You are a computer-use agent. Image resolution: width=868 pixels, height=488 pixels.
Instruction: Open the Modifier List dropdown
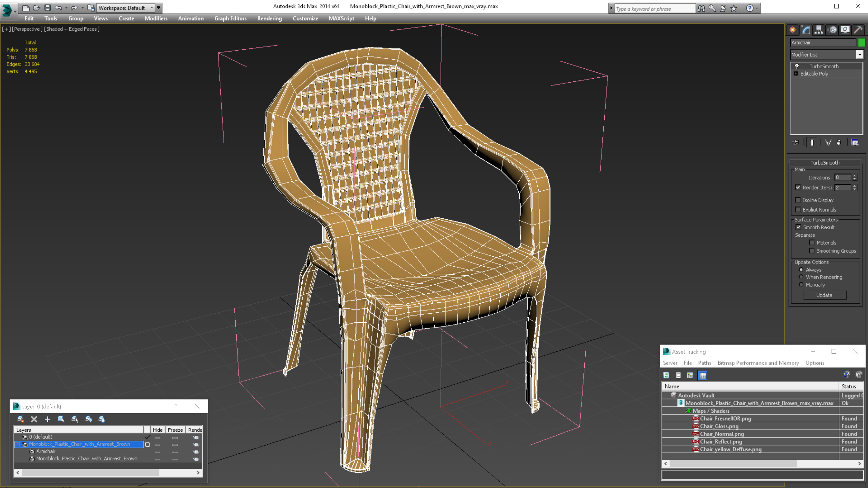pos(859,55)
